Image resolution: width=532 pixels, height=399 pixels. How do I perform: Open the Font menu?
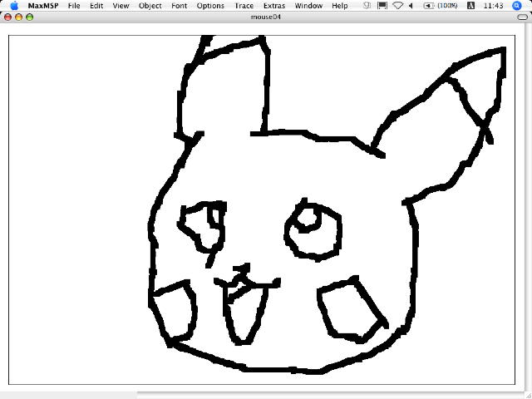(x=180, y=6)
